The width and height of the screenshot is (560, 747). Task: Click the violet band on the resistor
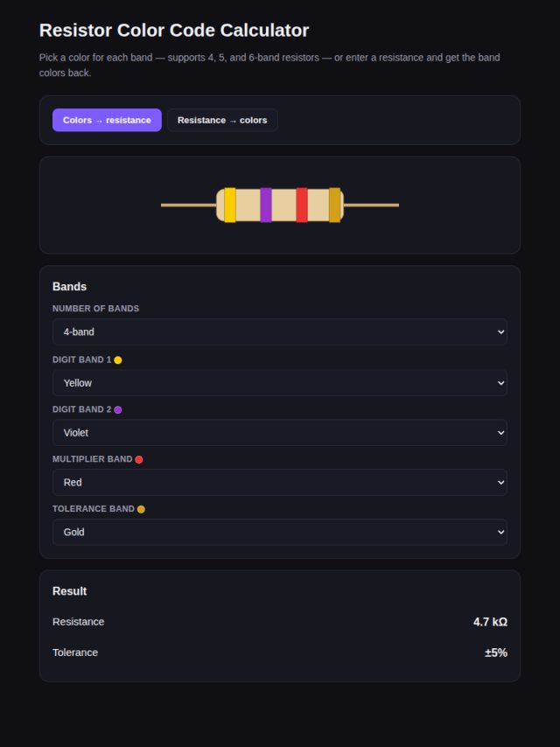(266, 205)
